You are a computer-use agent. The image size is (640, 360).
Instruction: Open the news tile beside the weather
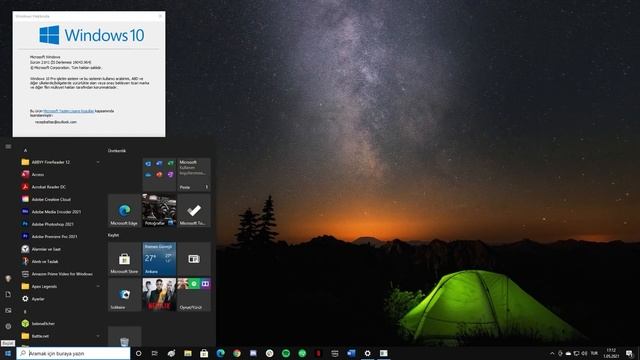pos(194,259)
